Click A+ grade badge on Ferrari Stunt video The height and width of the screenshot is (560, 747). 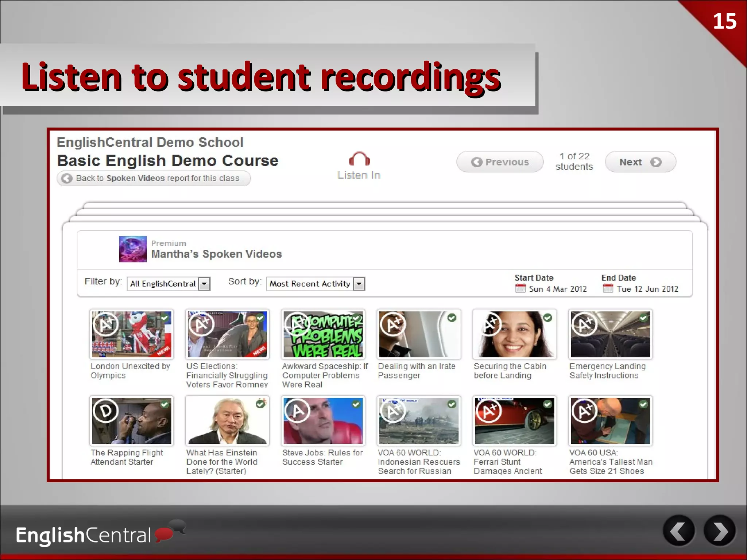click(489, 411)
